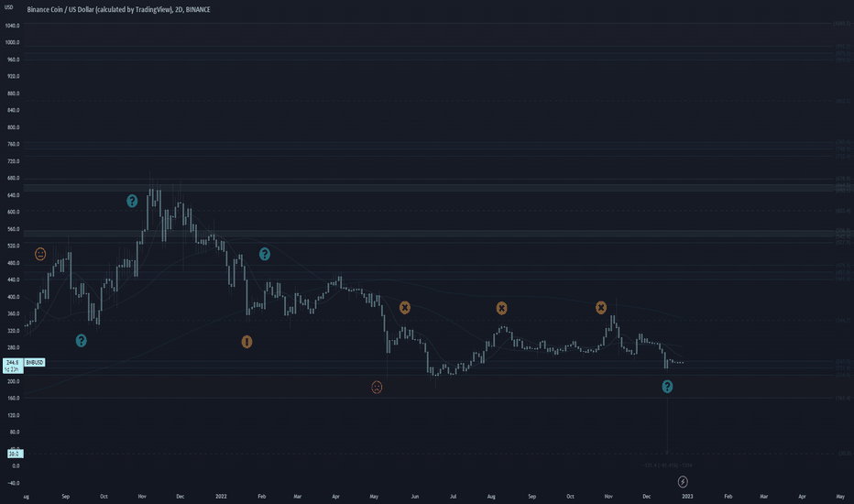Click the 160.0 price axis label
The height and width of the screenshot is (504, 854).
click(14, 399)
